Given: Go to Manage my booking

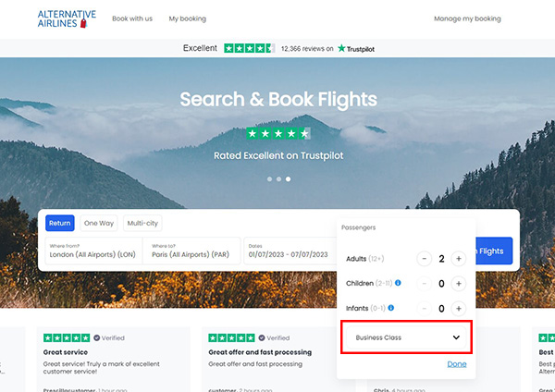Looking at the screenshot, I should point(467,18).
